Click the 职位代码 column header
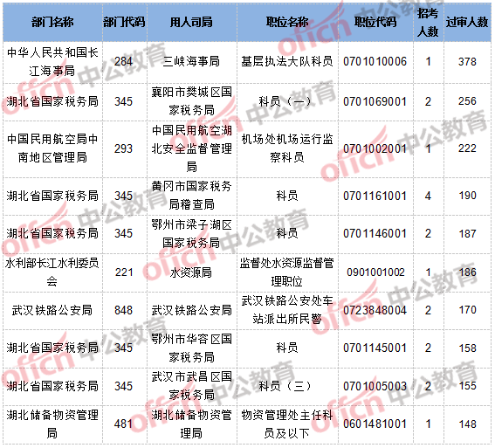495x448 pixels. coord(375,22)
